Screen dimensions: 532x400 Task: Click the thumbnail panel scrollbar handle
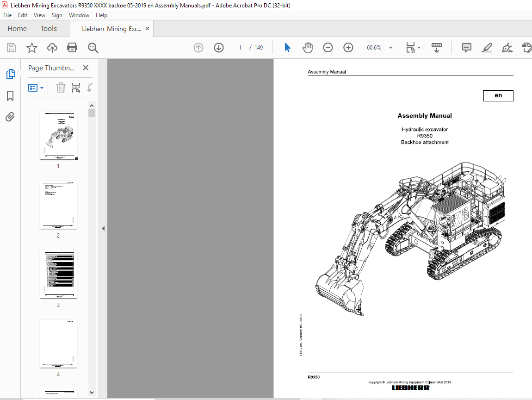[92, 113]
